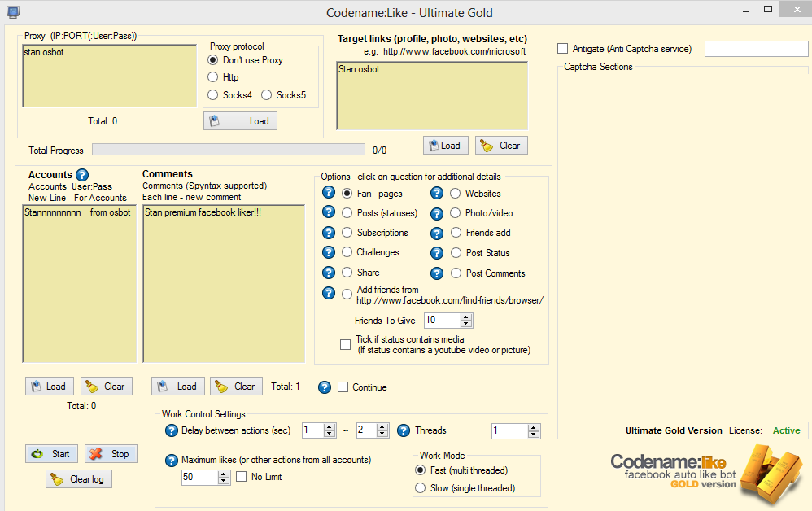812x511 pixels.
Task: Load target links from file
Action: click(x=446, y=146)
